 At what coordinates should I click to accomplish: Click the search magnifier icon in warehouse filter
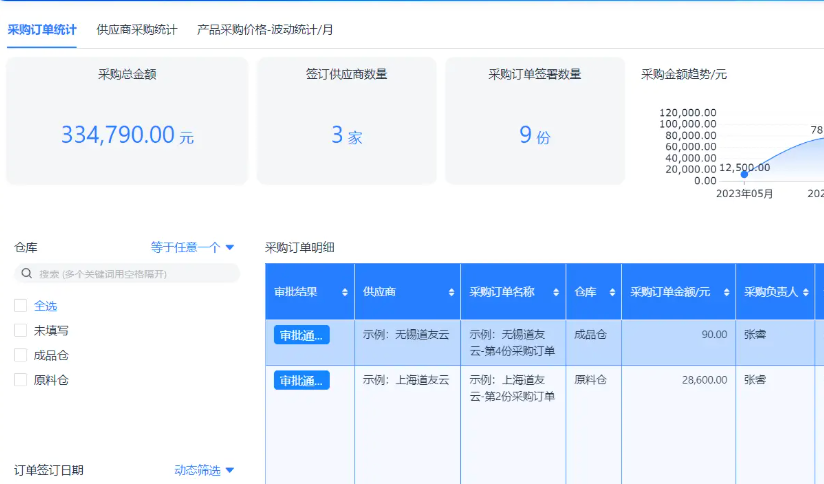tap(26, 274)
